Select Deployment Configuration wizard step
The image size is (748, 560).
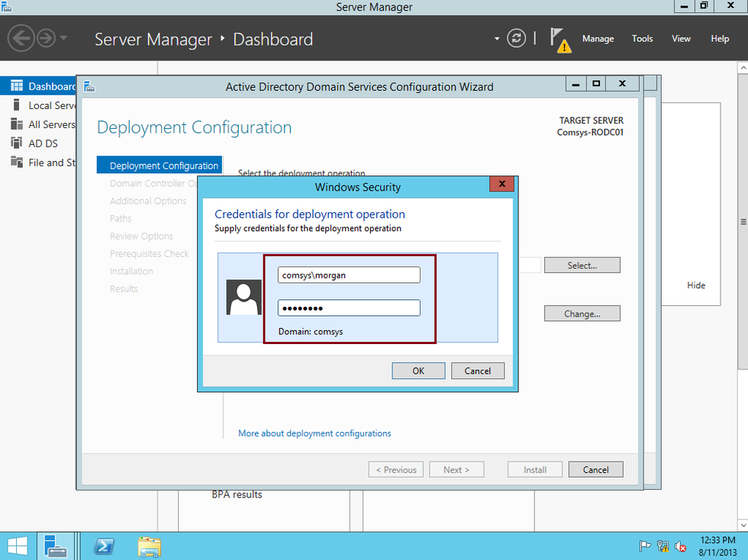[x=160, y=166]
